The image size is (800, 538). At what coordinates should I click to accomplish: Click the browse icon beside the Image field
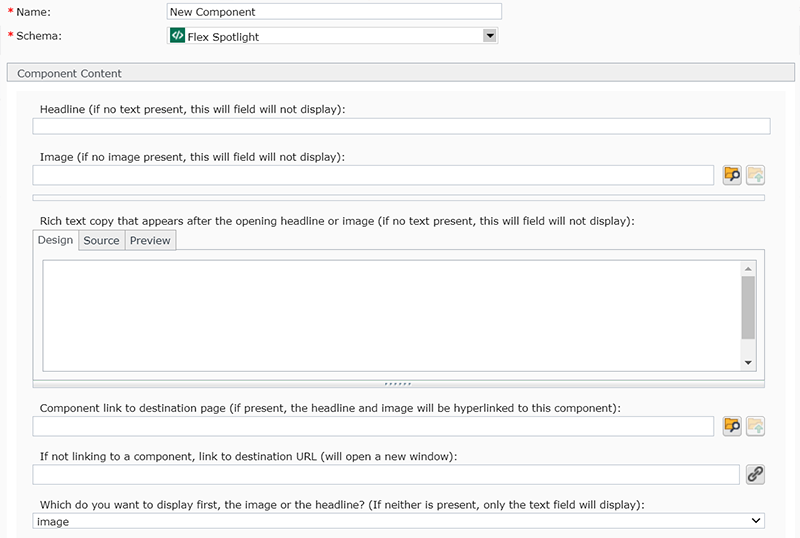(x=732, y=175)
